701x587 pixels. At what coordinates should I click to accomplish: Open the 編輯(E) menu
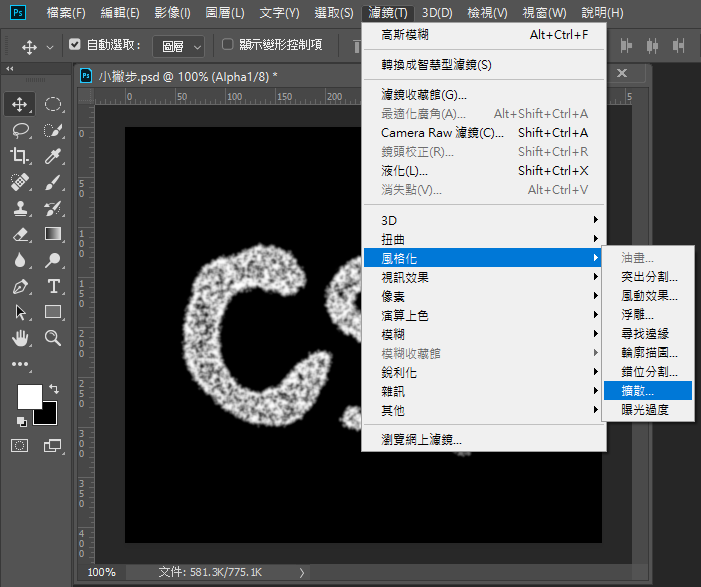click(x=120, y=13)
